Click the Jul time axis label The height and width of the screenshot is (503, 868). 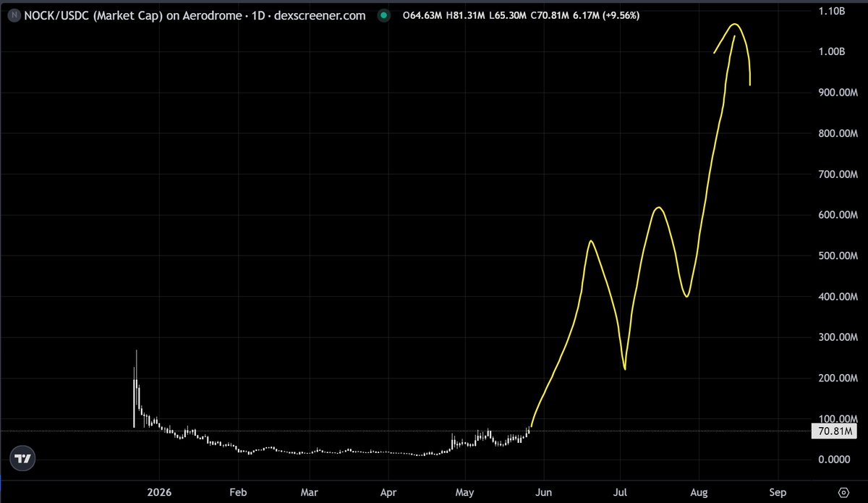620,492
